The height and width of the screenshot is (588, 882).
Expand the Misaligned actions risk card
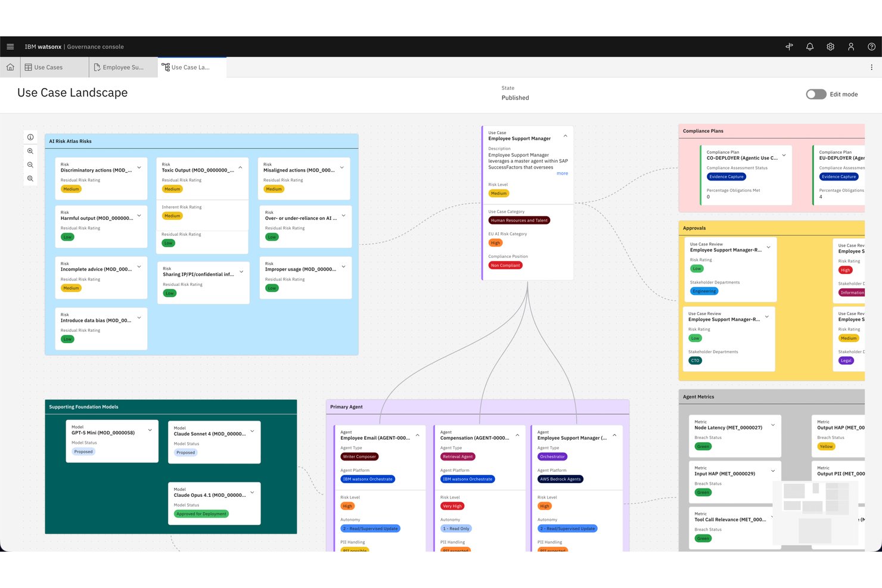tap(342, 167)
